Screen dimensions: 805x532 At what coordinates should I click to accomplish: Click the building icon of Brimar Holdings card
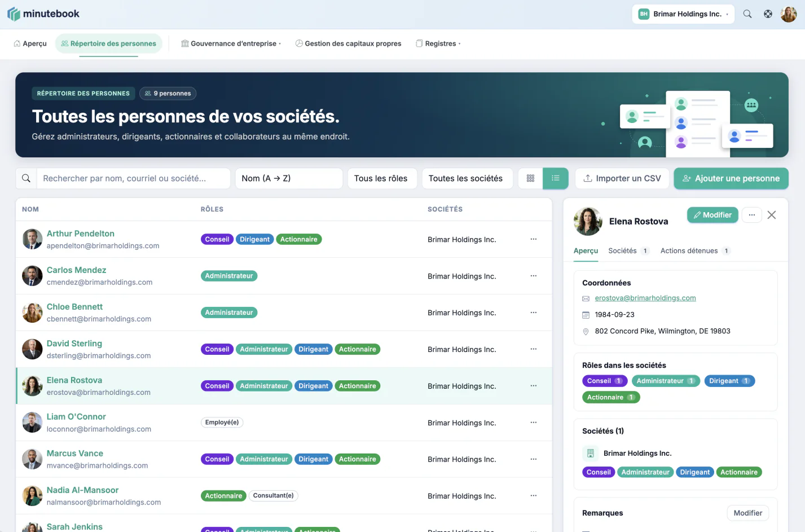pos(591,453)
